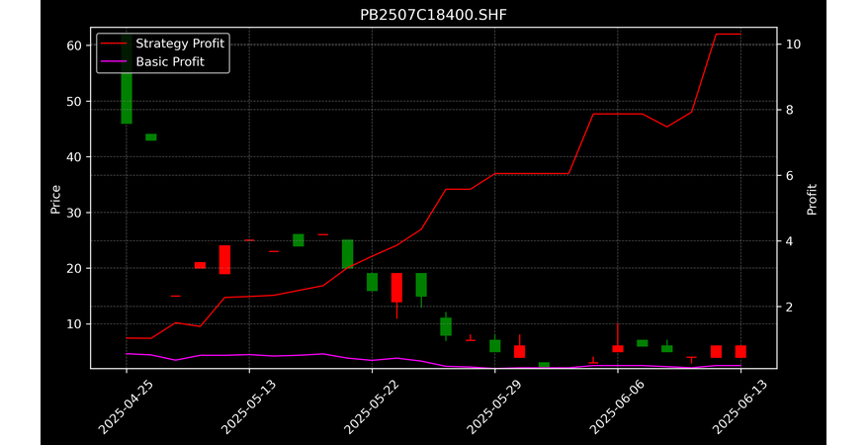Viewport: 868px width, 445px height.
Task: Click the price tick value 50
Action: (x=74, y=101)
